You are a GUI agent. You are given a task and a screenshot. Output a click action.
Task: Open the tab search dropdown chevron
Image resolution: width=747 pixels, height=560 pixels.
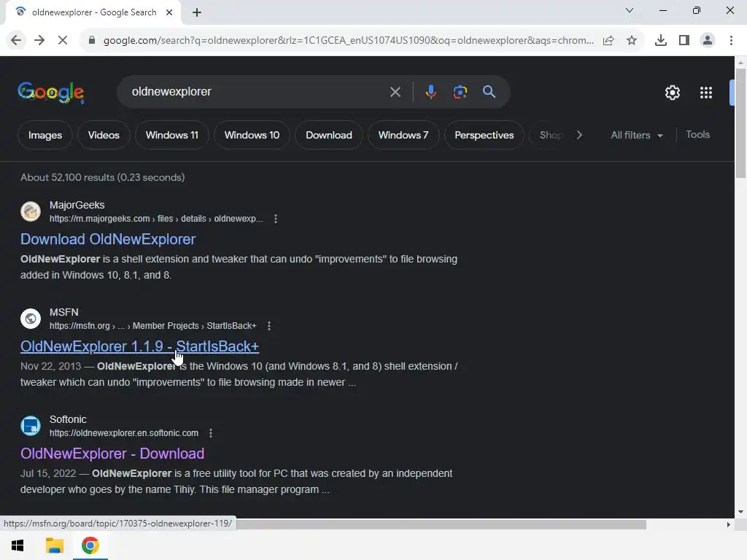tap(630, 10)
